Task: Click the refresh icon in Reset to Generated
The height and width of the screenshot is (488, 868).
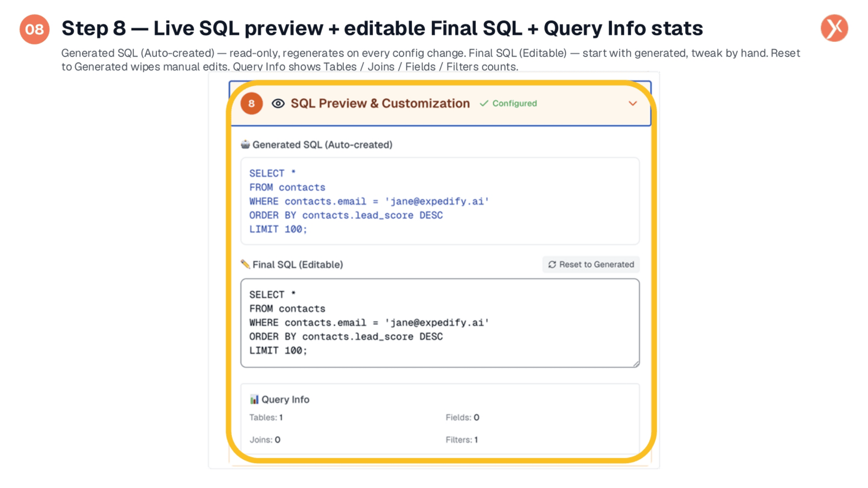Action: coord(552,265)
